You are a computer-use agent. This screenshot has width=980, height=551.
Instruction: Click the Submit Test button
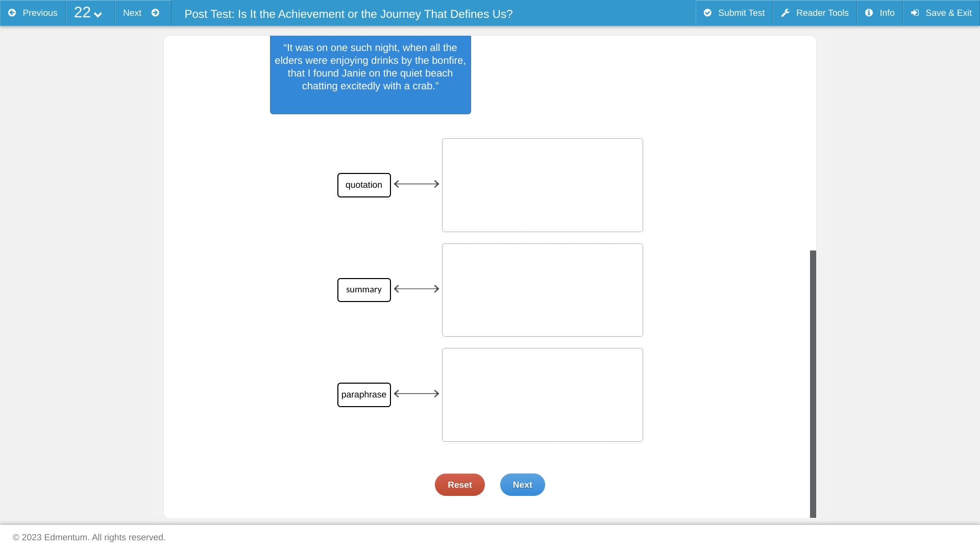(734, 13)
